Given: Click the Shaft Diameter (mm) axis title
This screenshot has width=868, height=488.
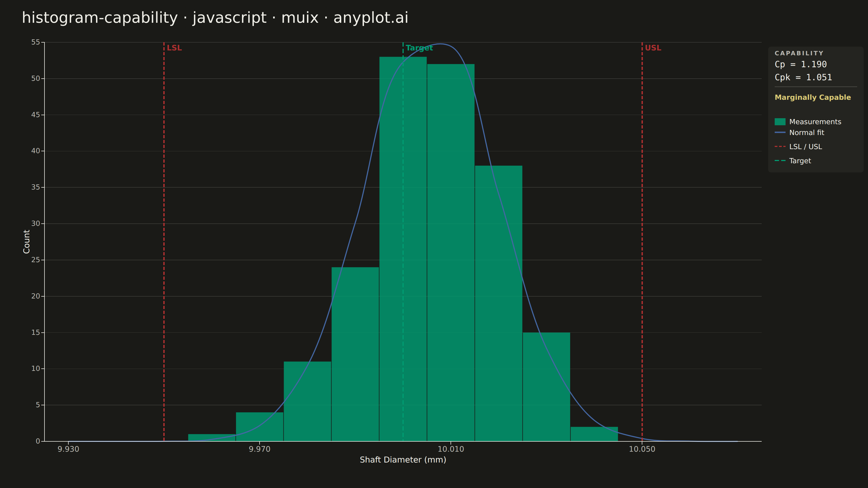Looking at the screenshot, I should click(403, 460).
